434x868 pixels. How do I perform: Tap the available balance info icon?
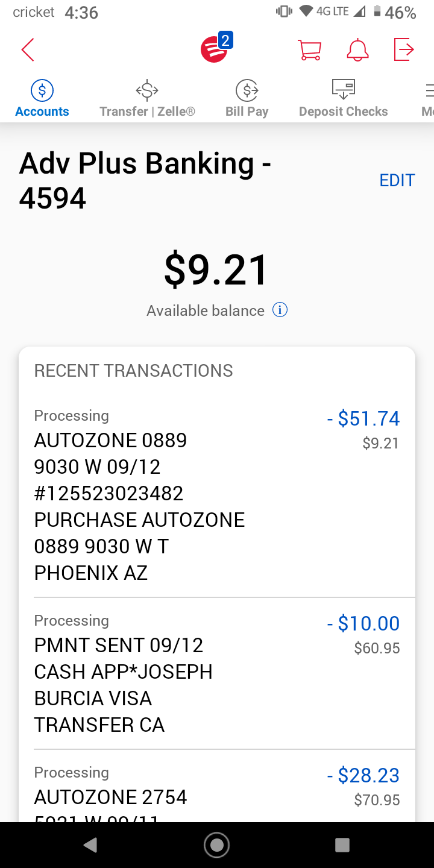point(280,310)
